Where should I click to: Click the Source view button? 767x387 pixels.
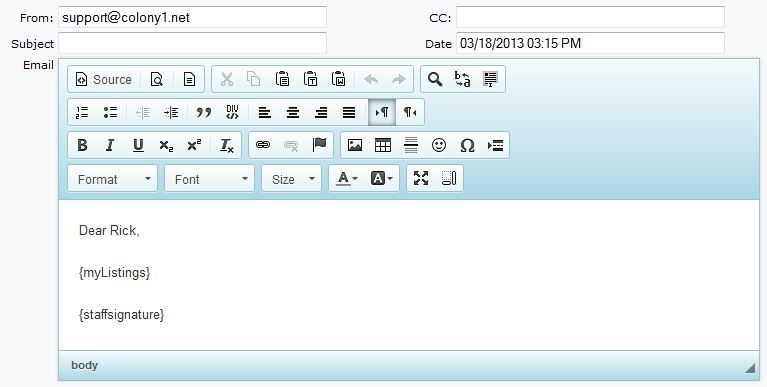pyautogui.click(x=104, y=79)
